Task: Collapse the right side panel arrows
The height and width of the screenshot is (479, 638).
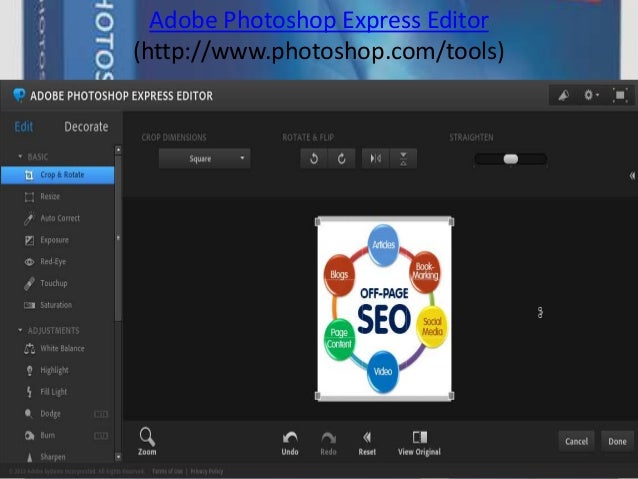Action: pos(632,175)
